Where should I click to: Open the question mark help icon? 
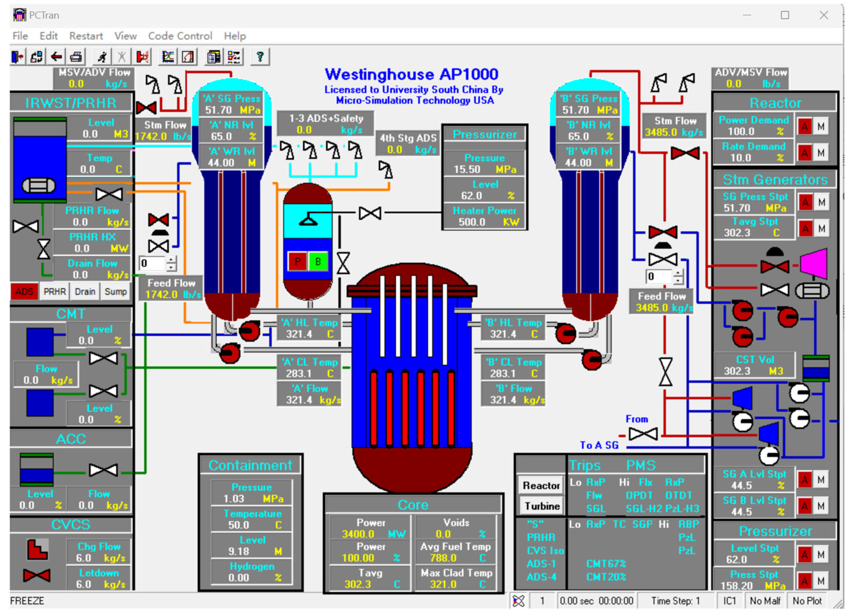tap(260, 57)
